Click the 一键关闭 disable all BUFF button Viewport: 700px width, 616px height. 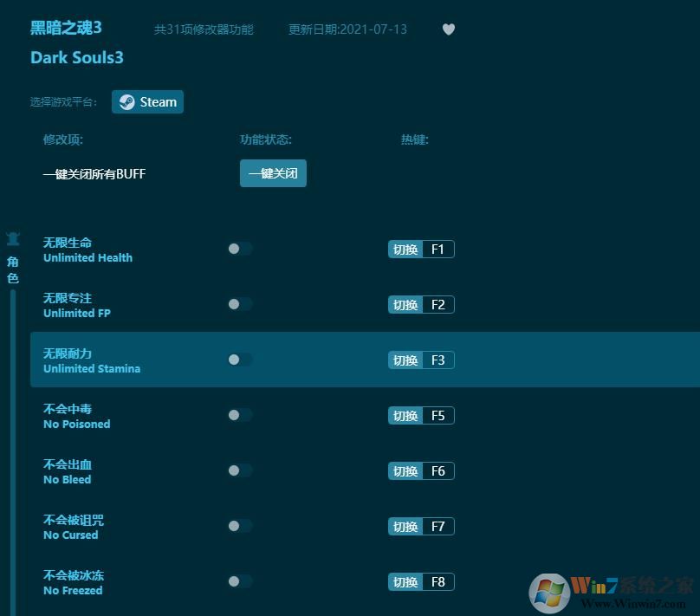(x=273, y=173)
